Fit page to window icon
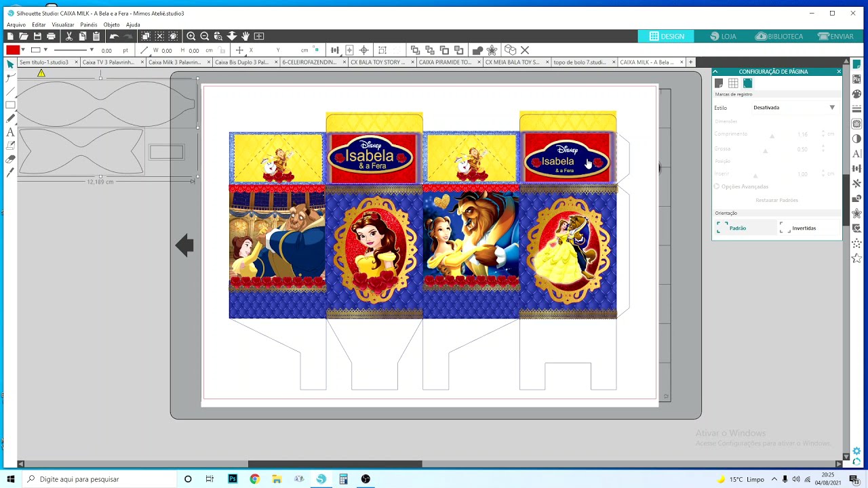The height and width of the screenshot is (488, 868). [259, 36]
